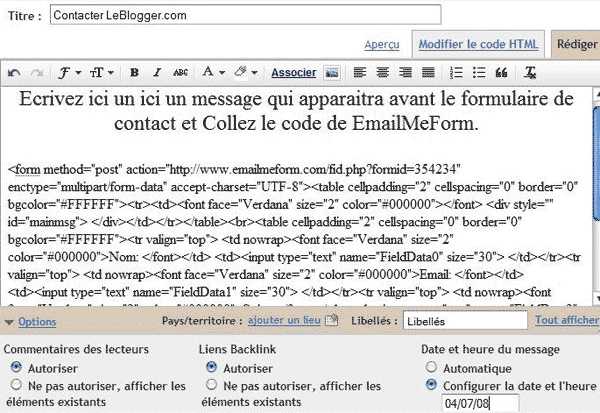The height and width of the screenshot is (413, 600).
Task: Select the Automatique date option
Action: [431, 367]
